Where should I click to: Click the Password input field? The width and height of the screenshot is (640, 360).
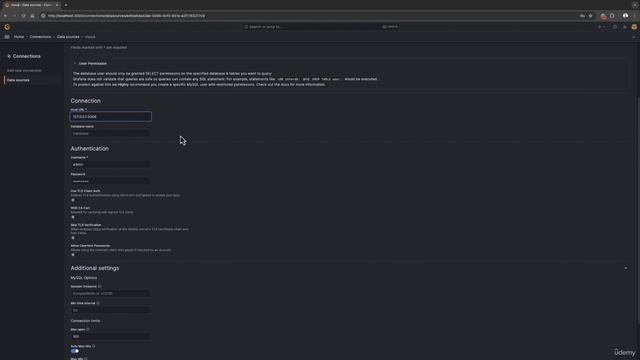pyautogui.click(x=111, y=181)
